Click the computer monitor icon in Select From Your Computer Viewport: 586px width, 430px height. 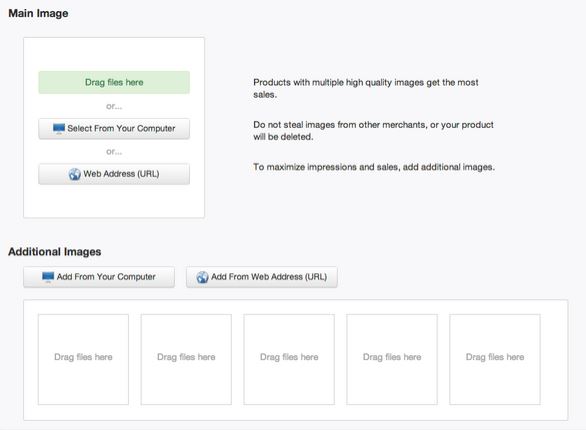coord(59,129)
